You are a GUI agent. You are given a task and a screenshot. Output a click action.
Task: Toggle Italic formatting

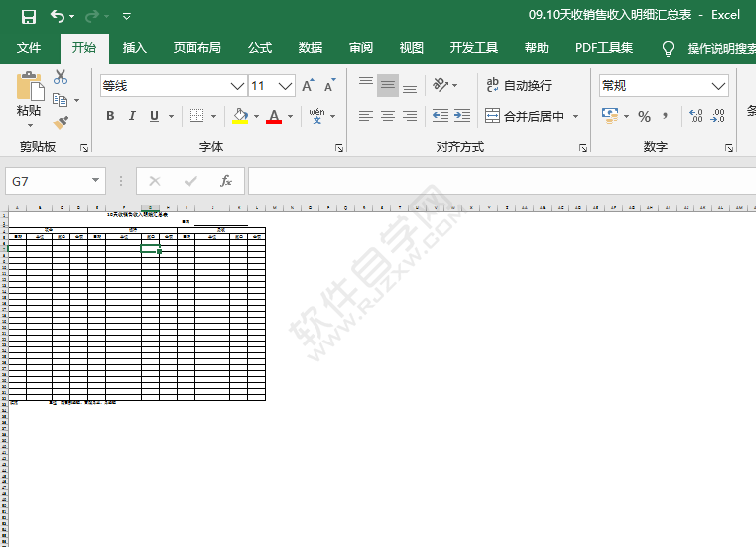(x=132, y=117)
